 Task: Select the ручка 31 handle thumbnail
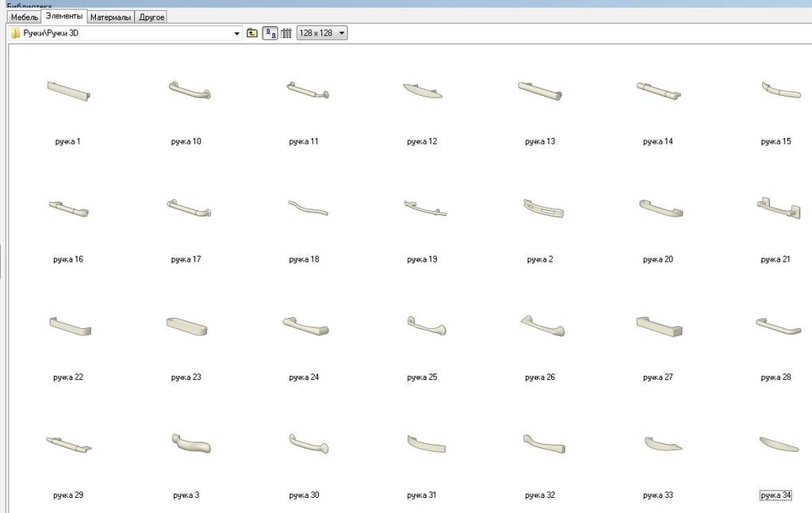pyautogui.click(x=426, y=444)
